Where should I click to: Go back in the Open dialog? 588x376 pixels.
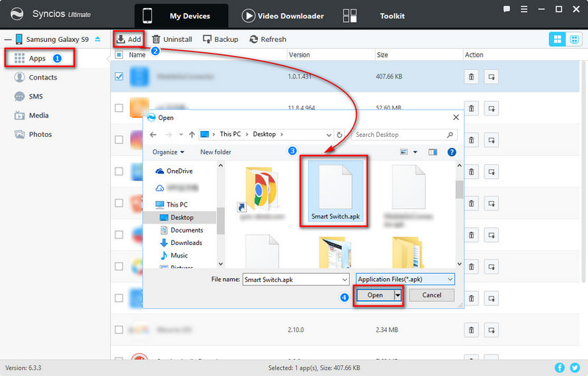(153, 135)
